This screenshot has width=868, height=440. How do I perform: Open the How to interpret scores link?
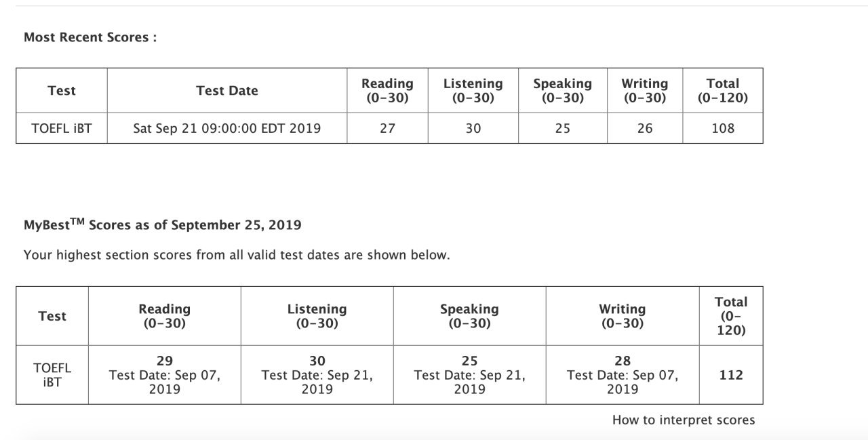pyautogui.click(x=683, y=420)
